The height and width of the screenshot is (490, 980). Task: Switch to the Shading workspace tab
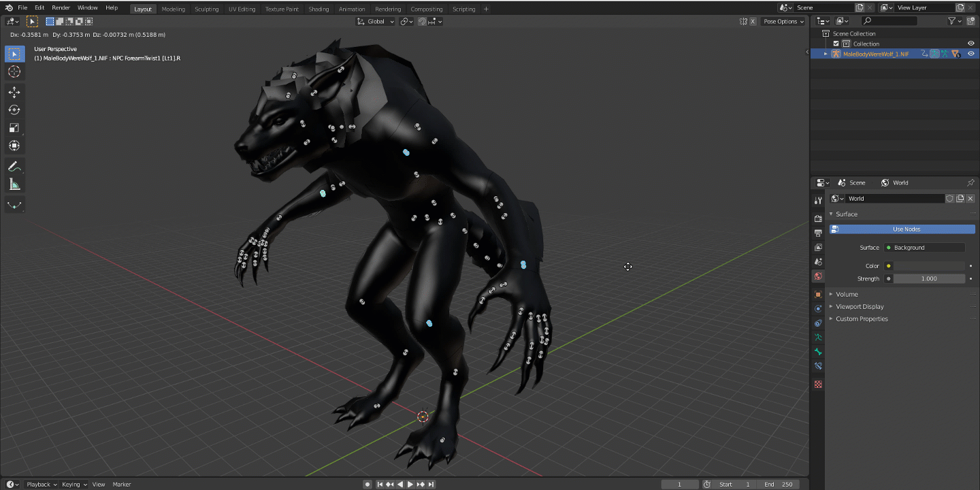point(318,9)
